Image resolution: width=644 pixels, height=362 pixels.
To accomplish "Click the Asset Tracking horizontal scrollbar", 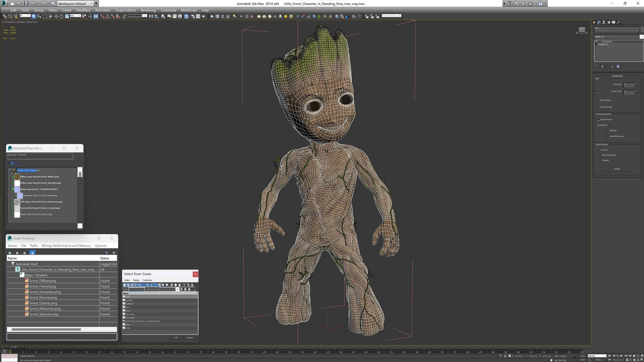I will click(46, 329).
